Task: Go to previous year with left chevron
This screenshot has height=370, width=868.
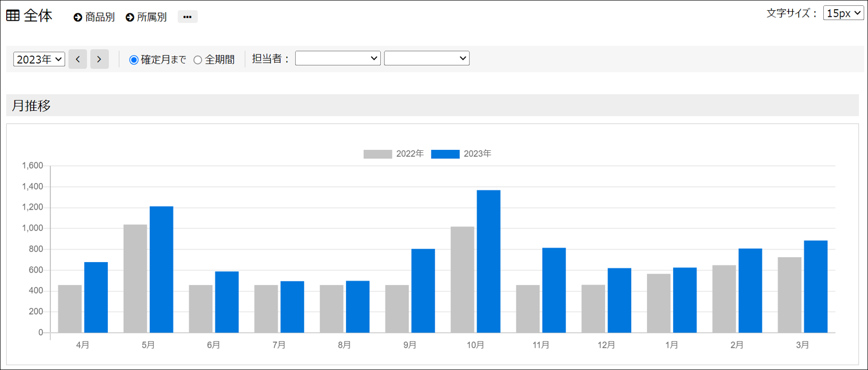Action: tap(78, 59)
